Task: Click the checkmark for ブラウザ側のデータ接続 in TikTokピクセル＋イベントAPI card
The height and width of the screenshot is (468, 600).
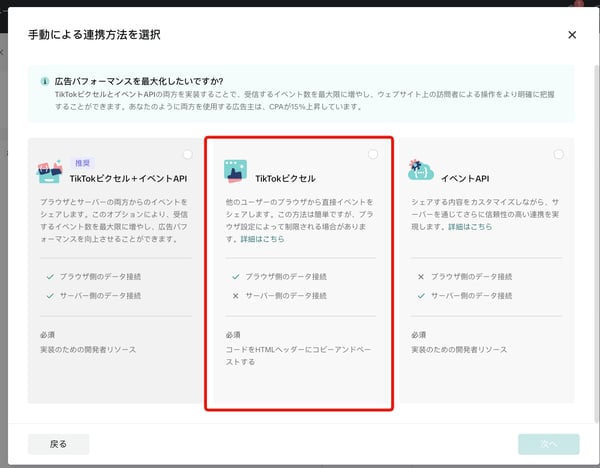Action: click(50, 277)
